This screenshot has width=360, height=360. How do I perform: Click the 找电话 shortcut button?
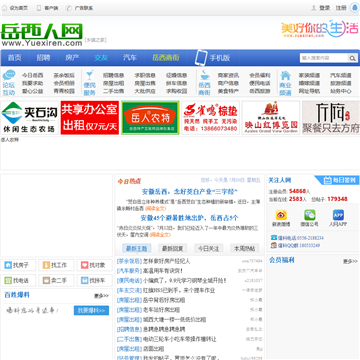pyautogui.click(x=18, y=280)
